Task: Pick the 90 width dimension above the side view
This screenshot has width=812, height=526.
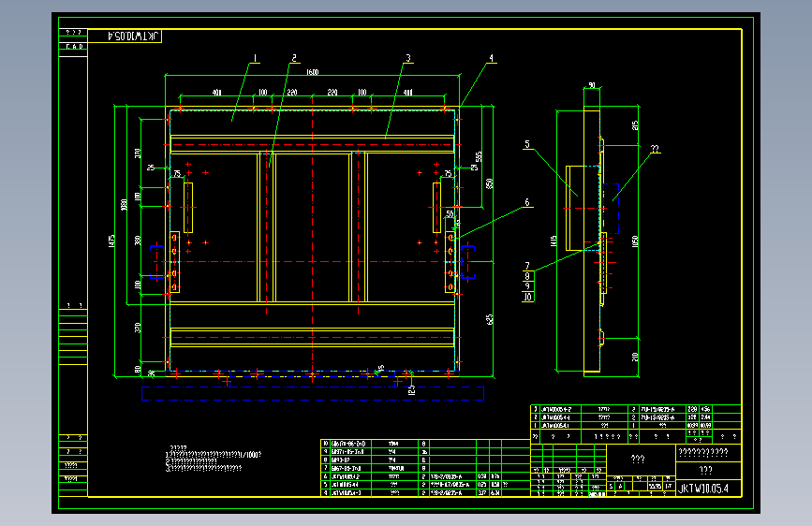Action: coord(592,85)
